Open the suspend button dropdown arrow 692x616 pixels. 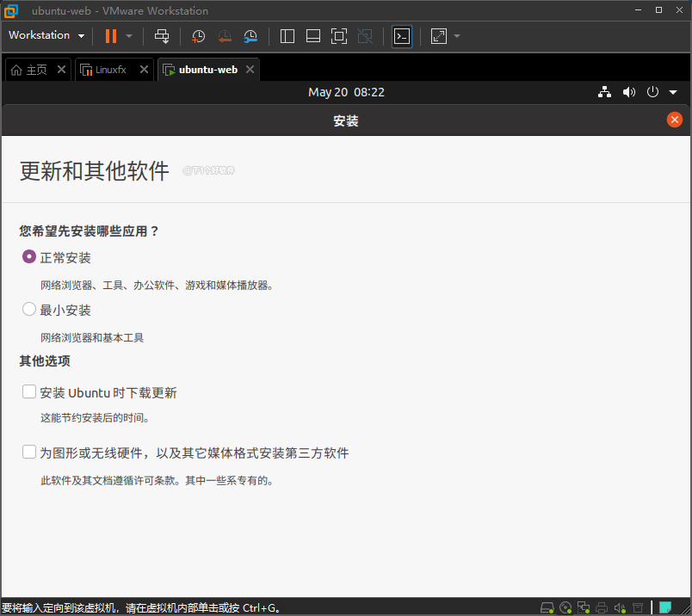click(127, 35)
